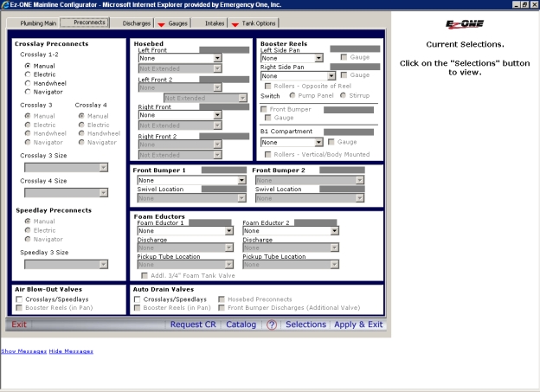Toggle Front Bumper Discharges (Additional Valve) checkbox
Image resolution: width=540 pixels, height=392 pixels.
[x=222, y=307]
